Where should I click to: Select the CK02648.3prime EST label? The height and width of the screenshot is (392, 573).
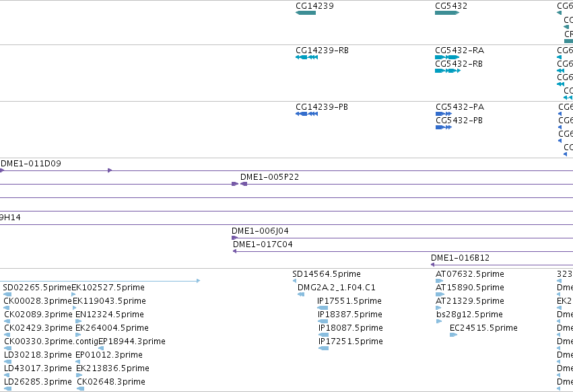[x=110, y=382]
